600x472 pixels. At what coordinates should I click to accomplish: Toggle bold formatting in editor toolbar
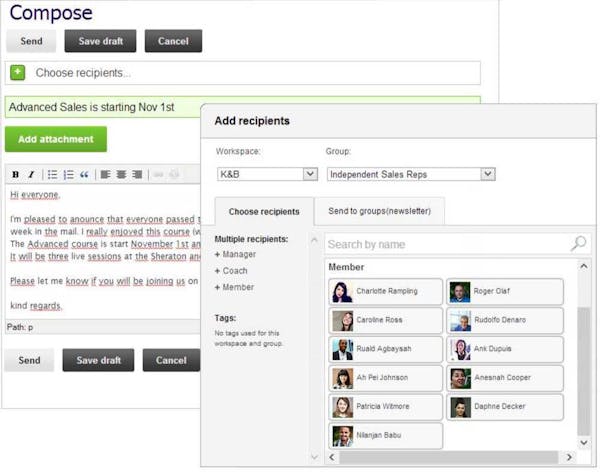click(x=15, y=175)
